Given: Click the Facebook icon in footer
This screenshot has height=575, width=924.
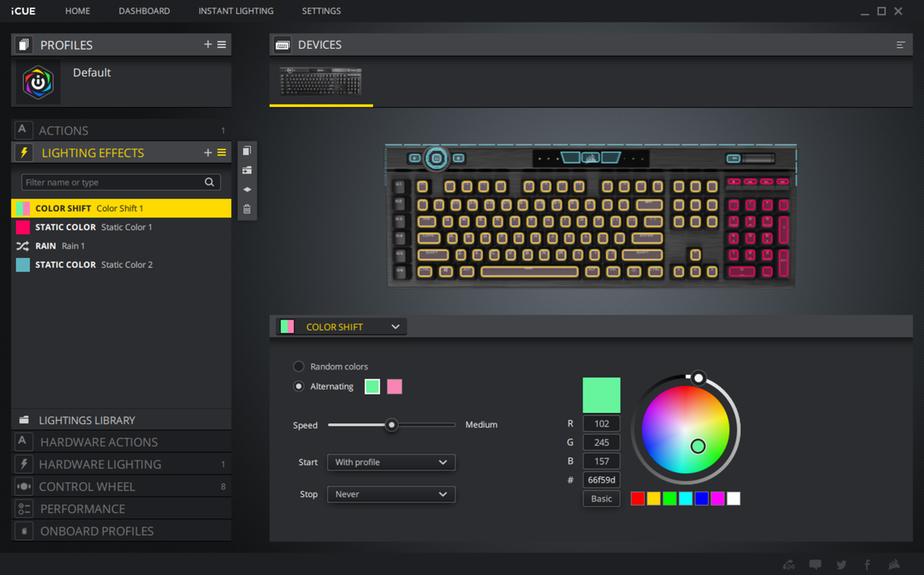Looking at the screenshot, I should point(867,565).
